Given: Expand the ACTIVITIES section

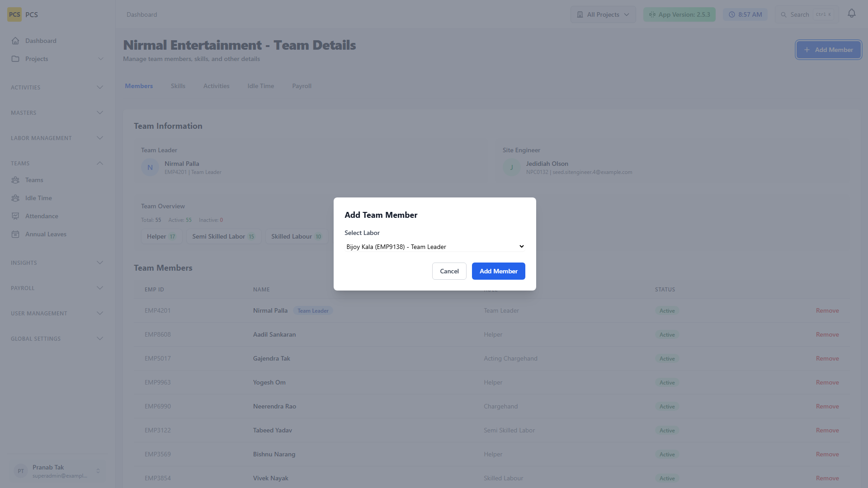Looking at the screenshot, I should tap(57, 87).
